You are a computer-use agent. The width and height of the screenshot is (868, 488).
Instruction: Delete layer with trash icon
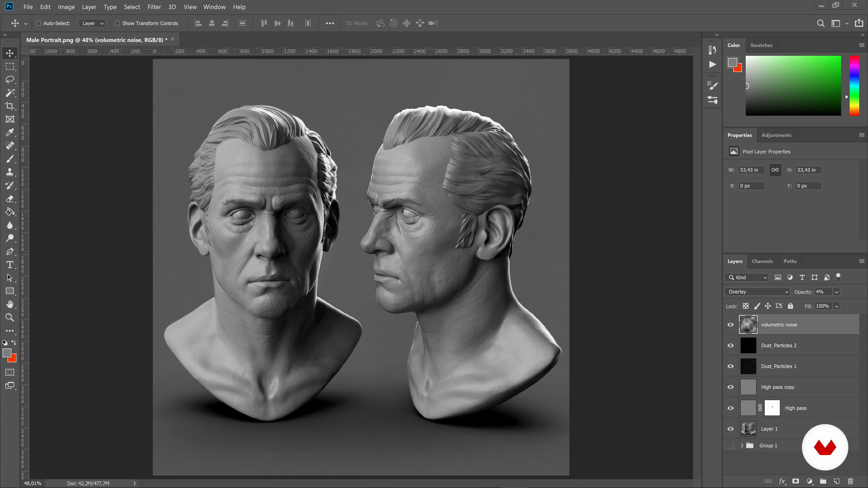click(x=850, y=481)
